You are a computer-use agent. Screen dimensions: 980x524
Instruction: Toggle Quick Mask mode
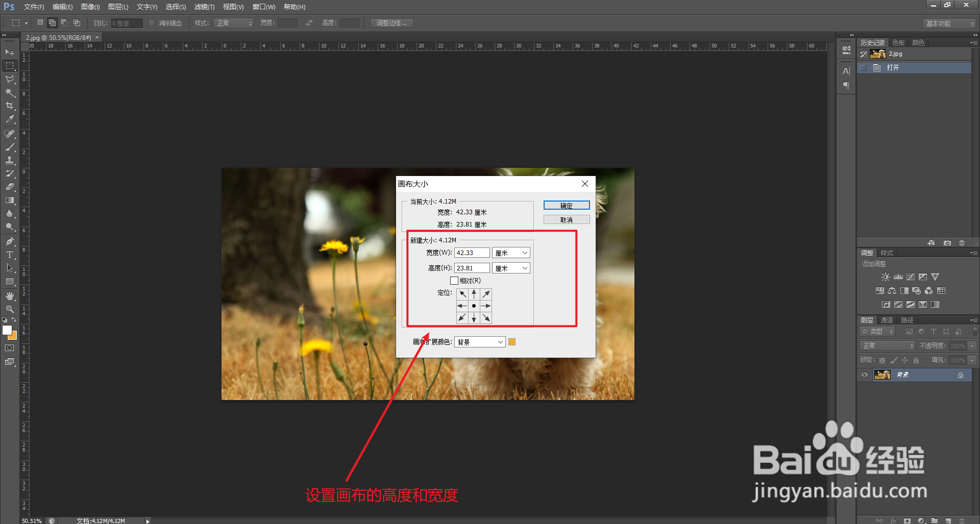[x=10, y=348]
